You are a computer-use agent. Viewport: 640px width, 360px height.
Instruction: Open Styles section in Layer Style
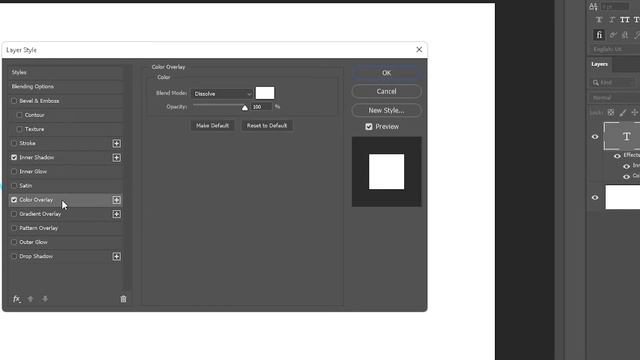[65, 73]
